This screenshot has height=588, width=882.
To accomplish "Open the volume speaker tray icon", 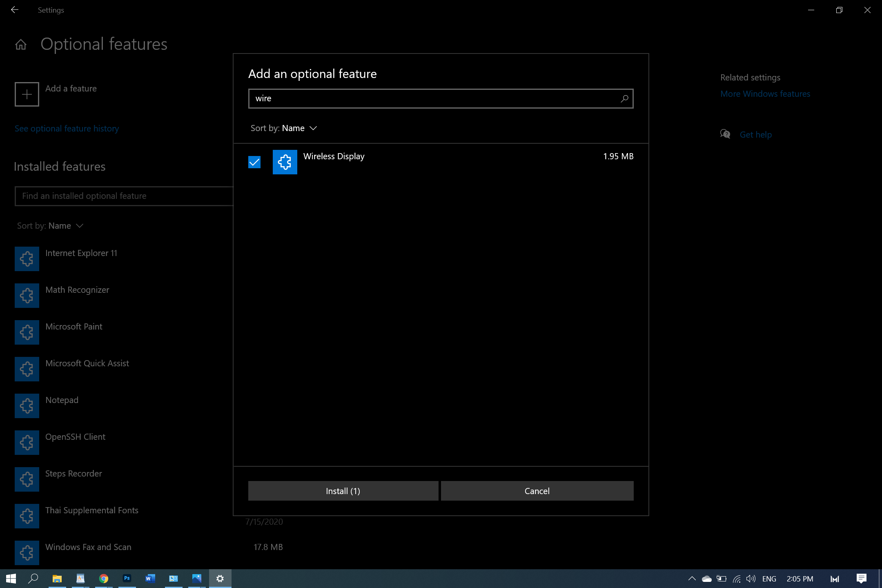I will (x=751, y=579).
